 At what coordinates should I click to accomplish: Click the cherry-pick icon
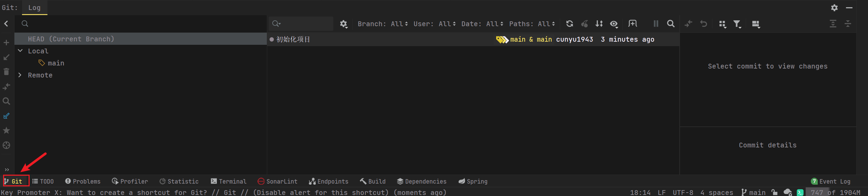[584, 24]
